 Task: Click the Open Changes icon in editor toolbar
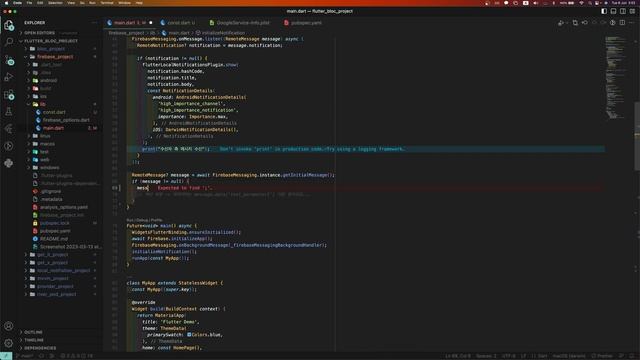pos(575,23)
